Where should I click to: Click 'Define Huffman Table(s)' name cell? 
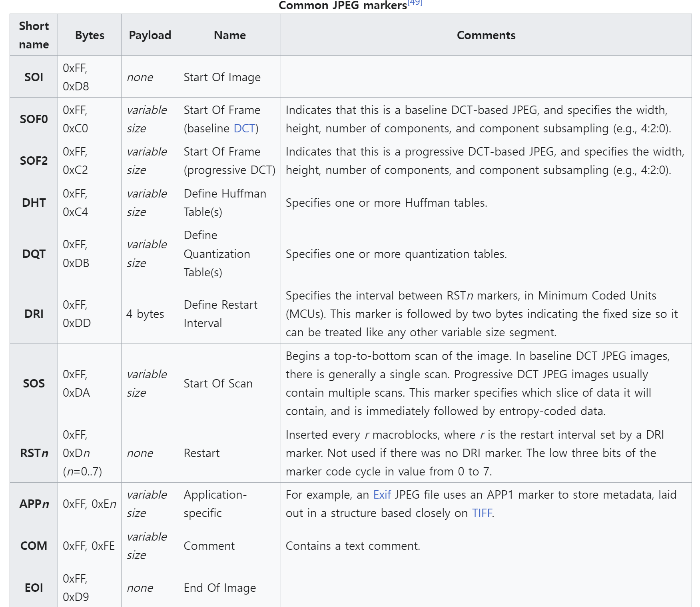point(230,202)
